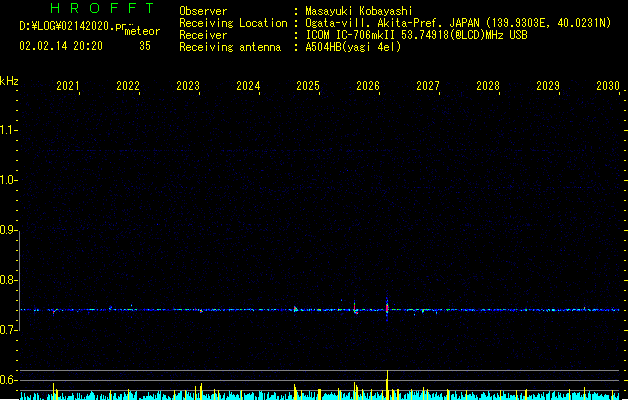Click the 2021 time axis marker
Viewport: 629px width, 400px height.
point(68,86)
